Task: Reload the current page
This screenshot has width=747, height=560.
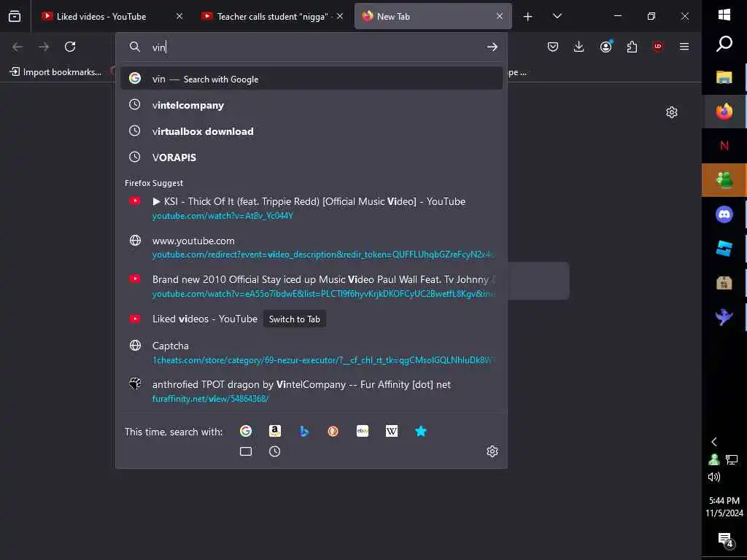Action: tap(70, 47)
